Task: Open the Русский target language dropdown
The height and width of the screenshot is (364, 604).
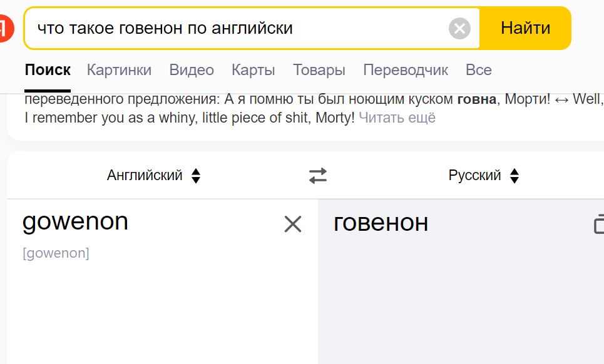Action: pos(484,176)
